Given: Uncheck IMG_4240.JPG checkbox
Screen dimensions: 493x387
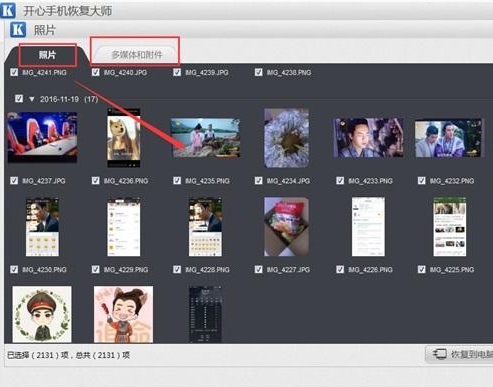Looking at the screenshot, I should tap(96, 72).
